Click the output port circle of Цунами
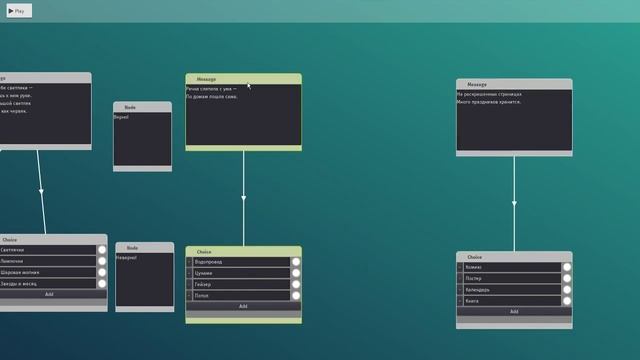This screenshot has height=360, width=640. tap(296, 273)
